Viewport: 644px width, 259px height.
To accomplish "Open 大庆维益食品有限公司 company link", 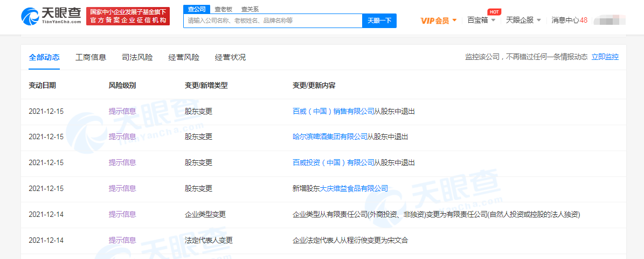I will 354,188.
